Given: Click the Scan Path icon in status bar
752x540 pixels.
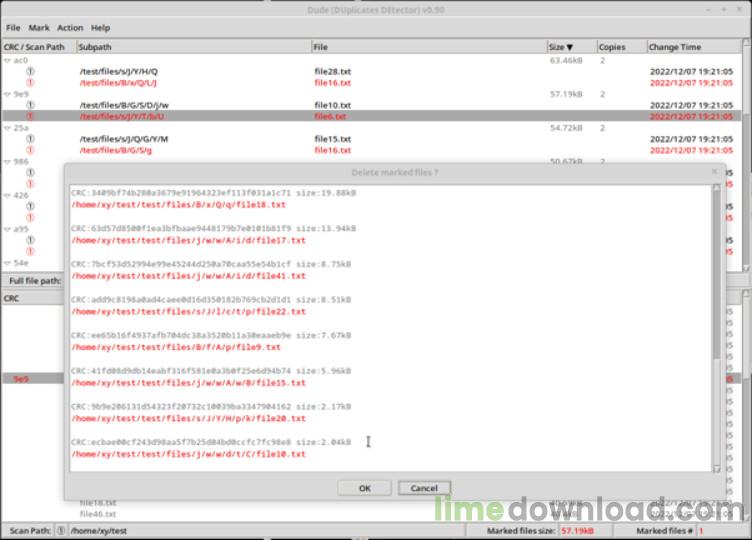Looking at the screenshot, I should pyautogui.click(x=61, y=530).
